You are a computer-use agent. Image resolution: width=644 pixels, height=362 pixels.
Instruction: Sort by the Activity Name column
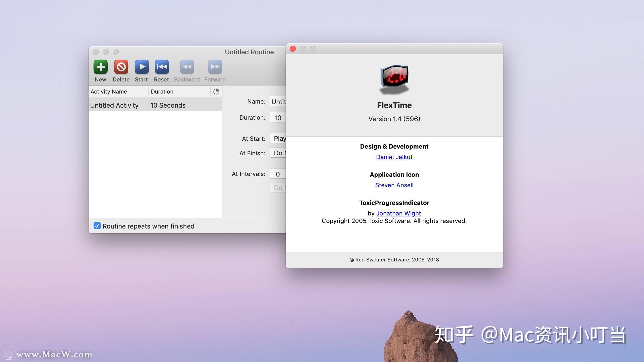109,92
